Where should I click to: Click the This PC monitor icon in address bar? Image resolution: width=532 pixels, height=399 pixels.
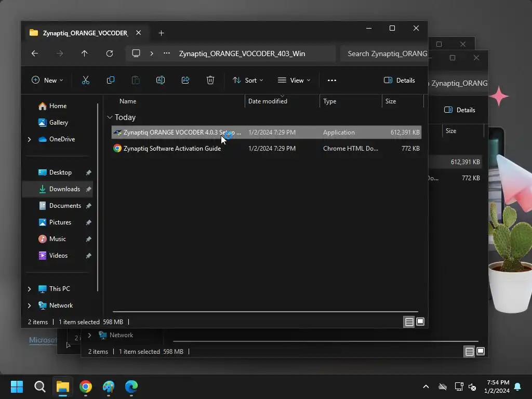[136, 54]
